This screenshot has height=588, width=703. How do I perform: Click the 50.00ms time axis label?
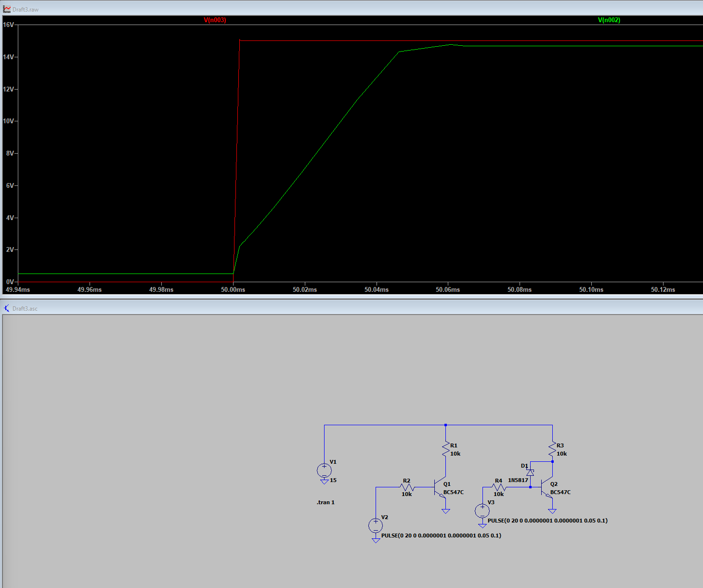233,290
